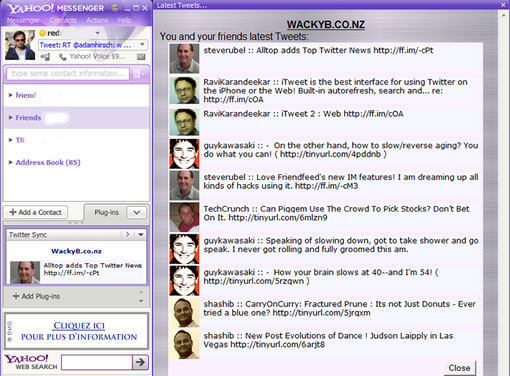This screenshot has height=376, width=510.
Task: Open the status name dropdown arrow
Action: click(98, 33)
